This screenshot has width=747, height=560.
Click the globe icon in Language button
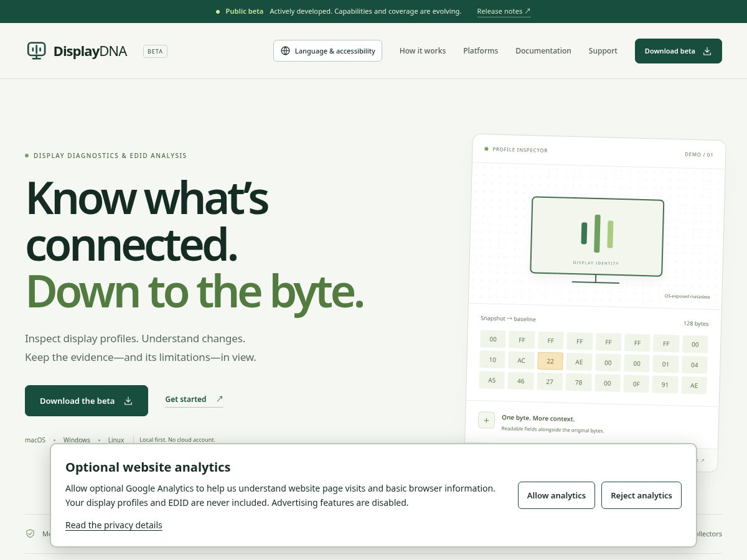(x=285, y=51)
